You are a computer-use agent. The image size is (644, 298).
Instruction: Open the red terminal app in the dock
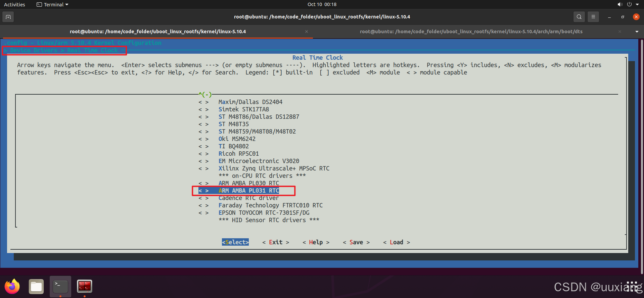(x=85, y=287)
